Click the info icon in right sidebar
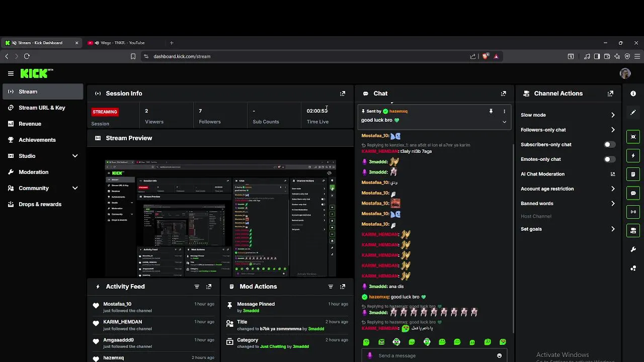644x362 pixels. coord(633,94)
